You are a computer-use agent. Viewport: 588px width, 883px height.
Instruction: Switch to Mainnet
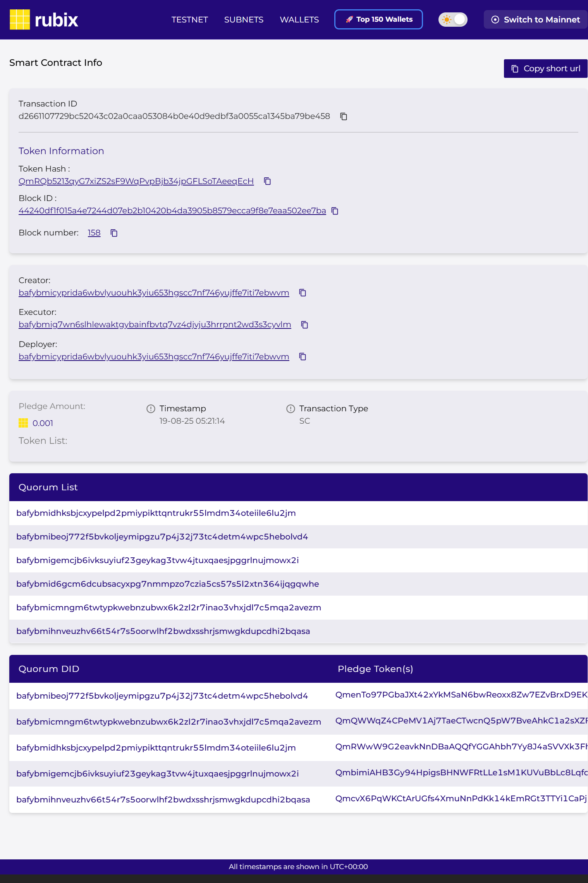[536, 19]
